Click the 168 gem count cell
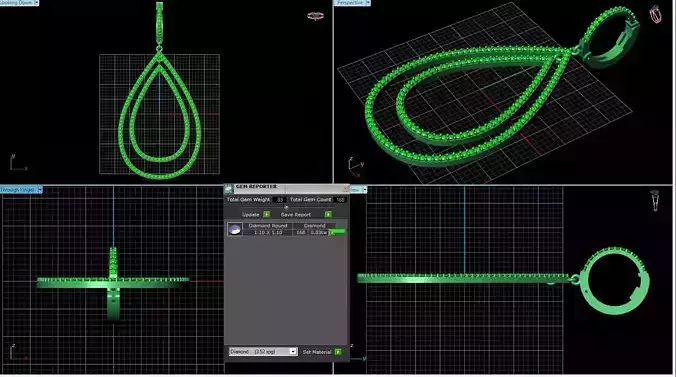The image size is (676, 377). (x=300, y=232)
